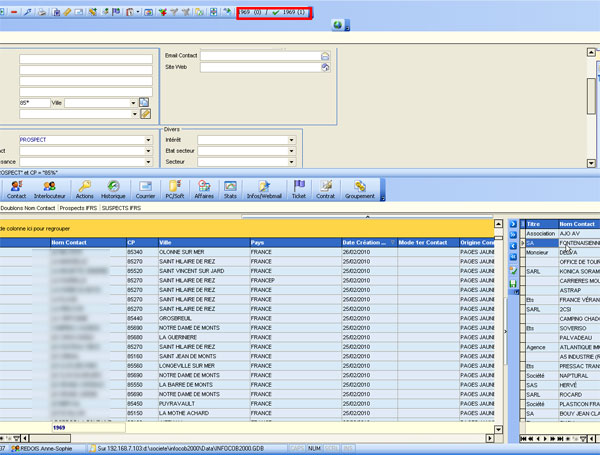Viewport: 600px width, 455px height.
Task: Open the Stats module
Action: coord(230,189)
